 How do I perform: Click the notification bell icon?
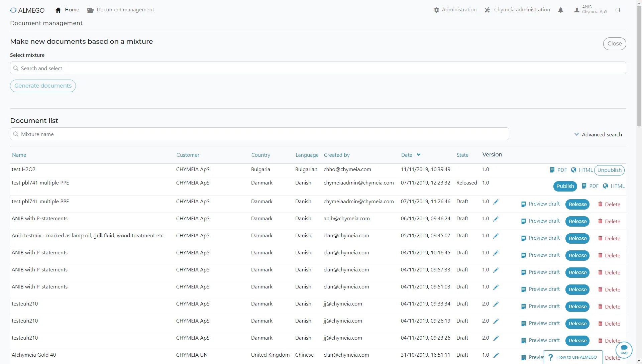pyautogui.click(x=561, y=10)
